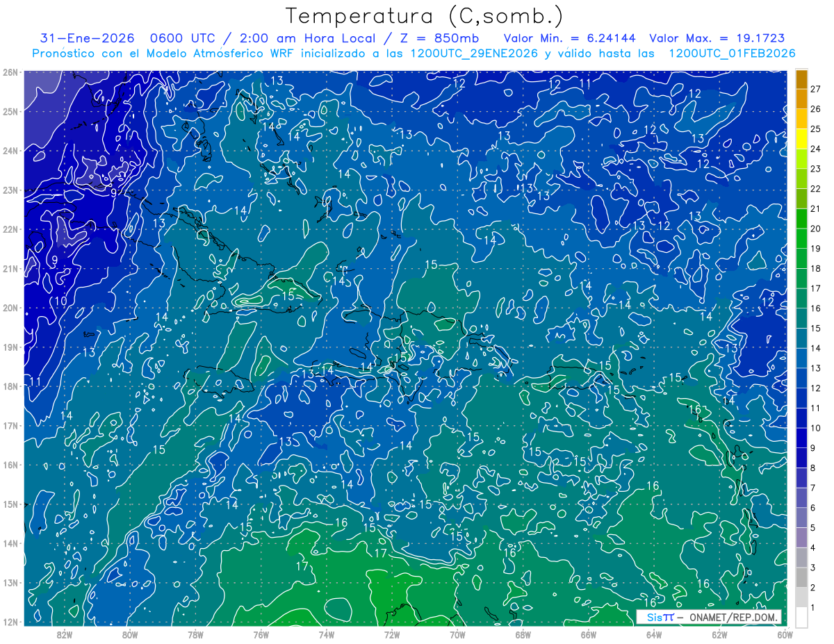
Task: Click legend scale number 24
Action: click(816, 149)
